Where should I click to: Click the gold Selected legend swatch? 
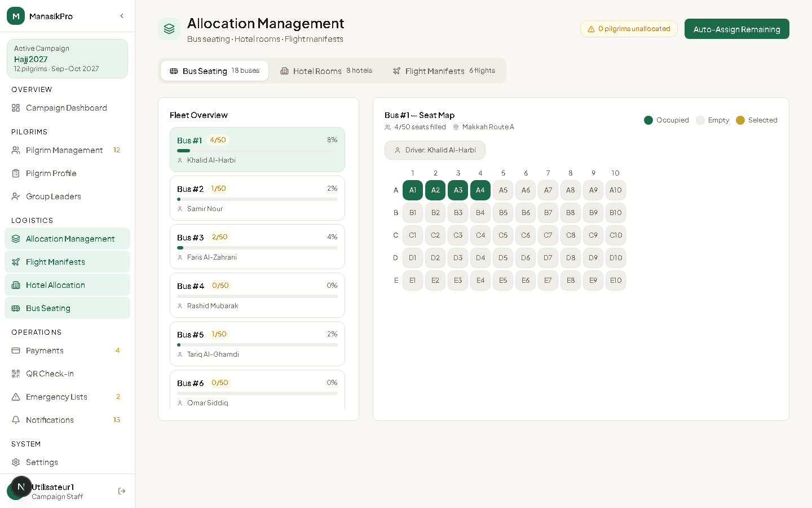pyautogui.click(x=740, y=120)
